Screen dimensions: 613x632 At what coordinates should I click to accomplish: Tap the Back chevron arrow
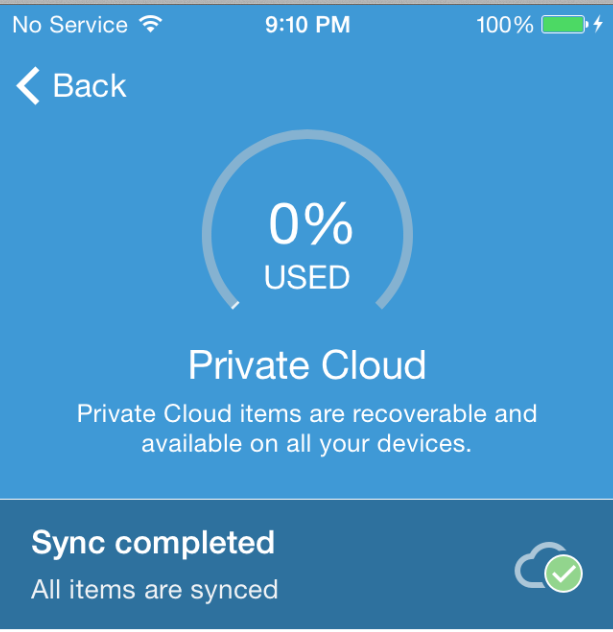(x=28, y=85)
